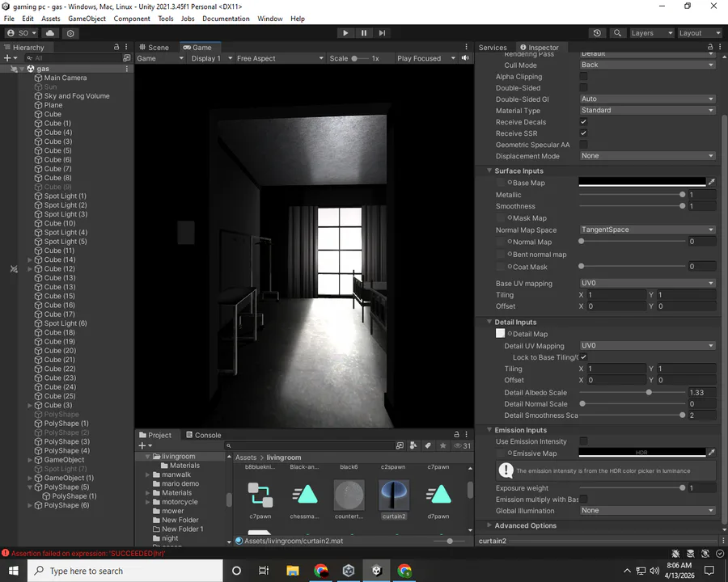Open the Layers dropdown
The image size is (728, 582).
[x=651, y=33]
